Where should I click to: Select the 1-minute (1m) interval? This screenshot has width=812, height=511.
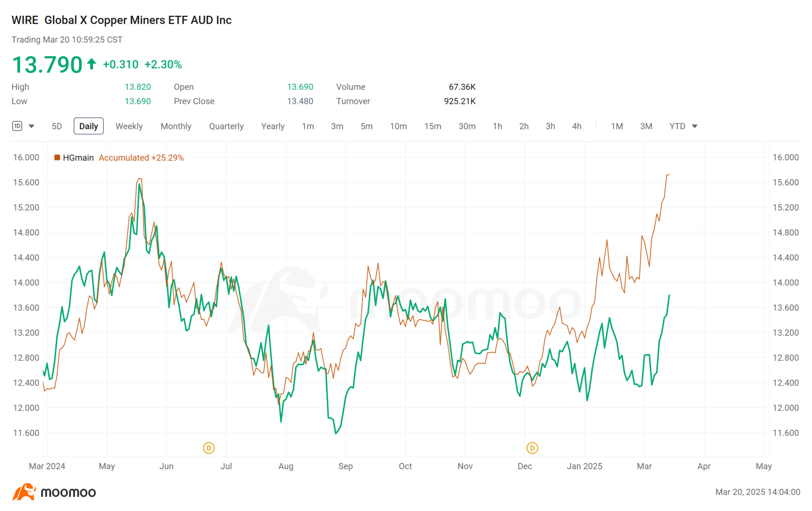(308, 126)
